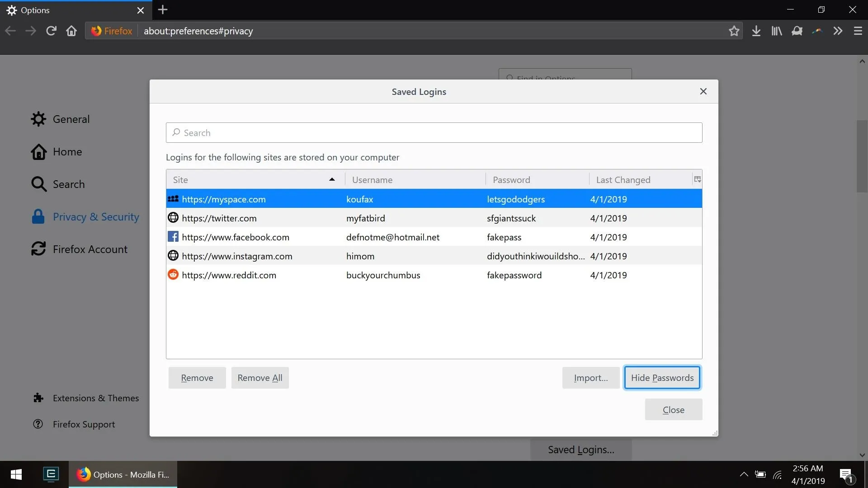The height and width of the screenshot is (488, 868).
Task: Click Remove All saved logins button
Action: pyautogui.click(x=260, y=377)
